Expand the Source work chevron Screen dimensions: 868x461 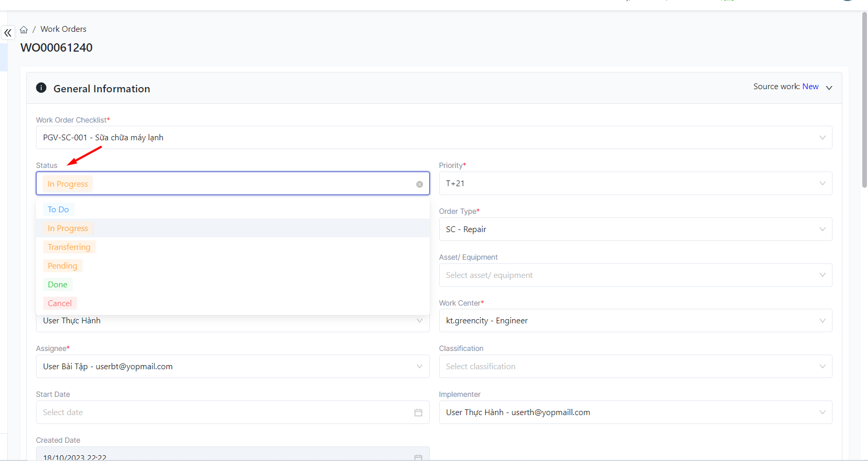click(x=829, y=88)
